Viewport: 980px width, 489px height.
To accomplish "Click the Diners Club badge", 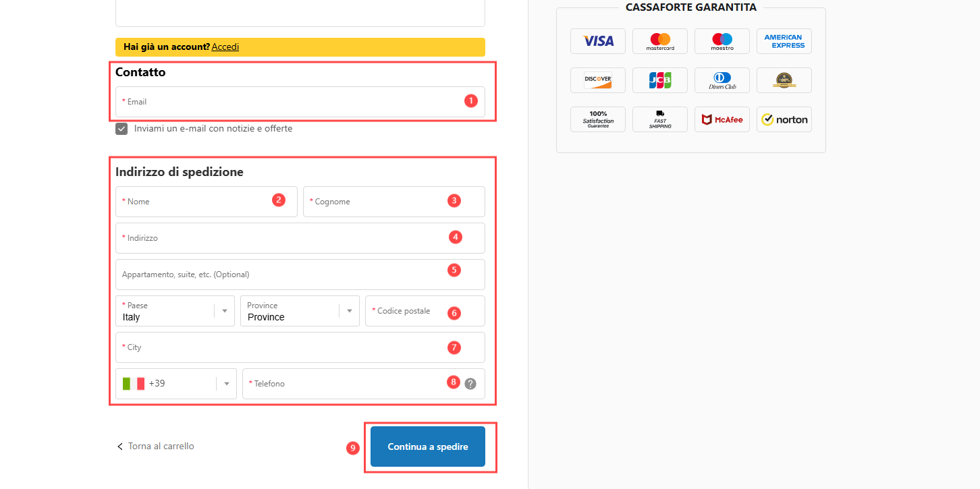I will pos(722,80).
